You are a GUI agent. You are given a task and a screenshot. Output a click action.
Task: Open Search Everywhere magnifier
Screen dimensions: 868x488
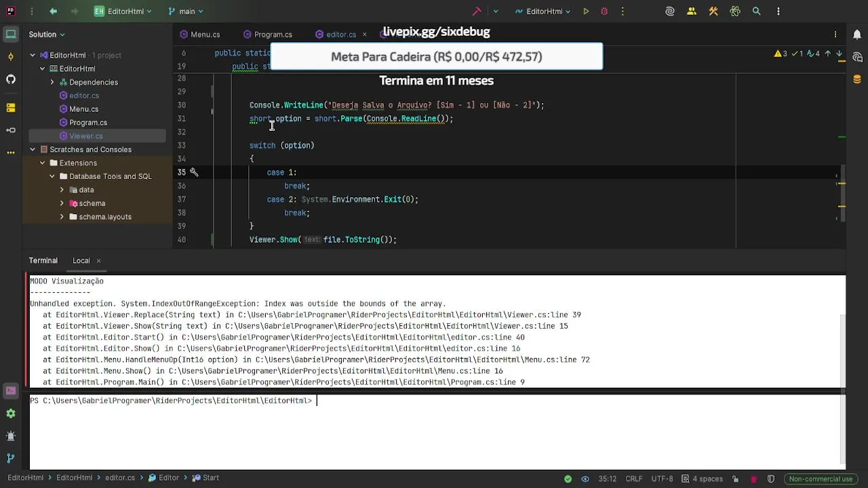coord(757,12)
